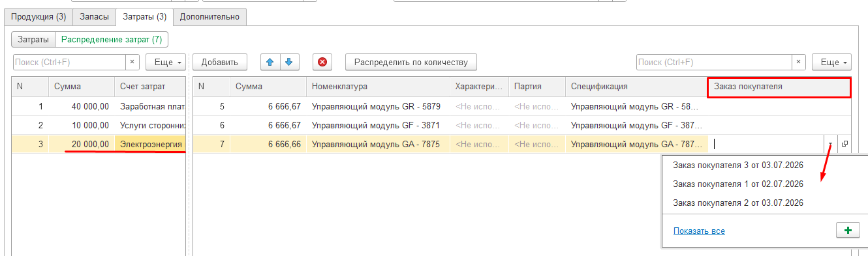Select Услуги сторонних cost account cell
868x256 pixels.
coord(150,125)
